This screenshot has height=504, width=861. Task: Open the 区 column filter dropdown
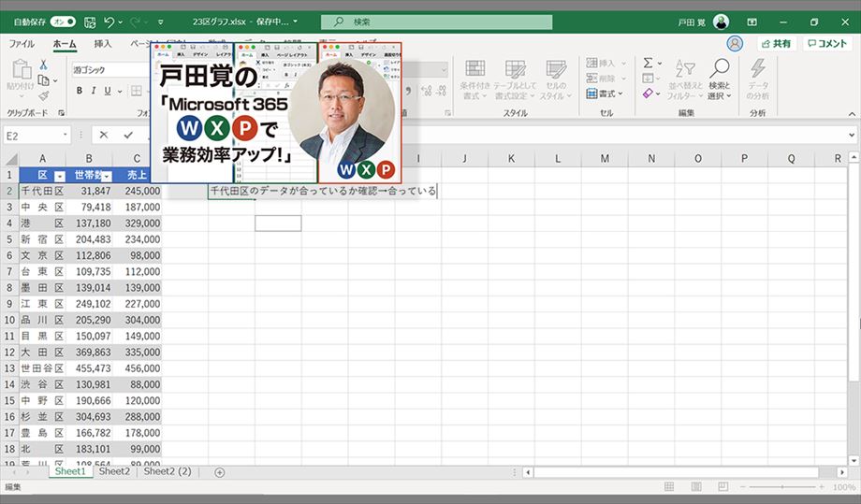(59, 176)
